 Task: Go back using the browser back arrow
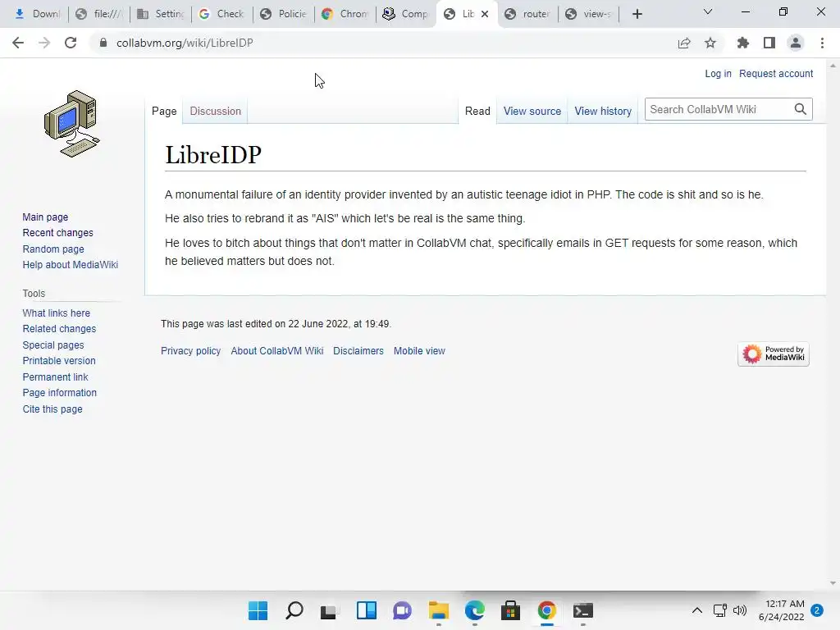(x=18, y=43)
